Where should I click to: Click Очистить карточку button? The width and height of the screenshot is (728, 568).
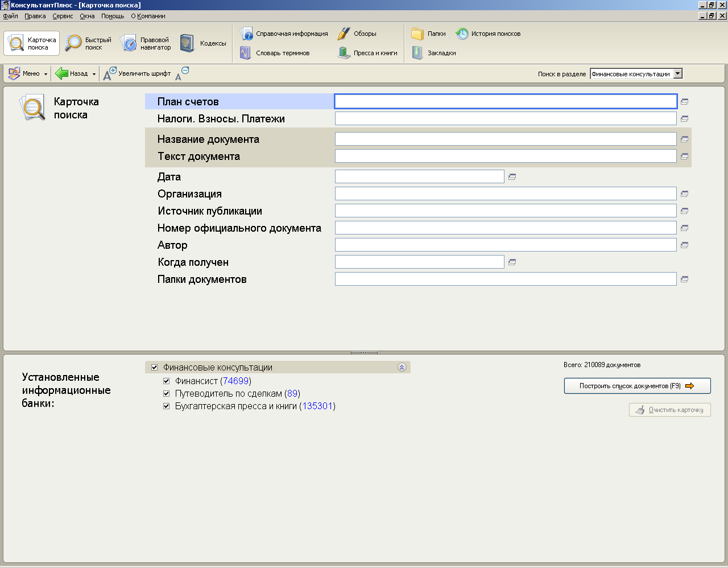click(670, 410)
